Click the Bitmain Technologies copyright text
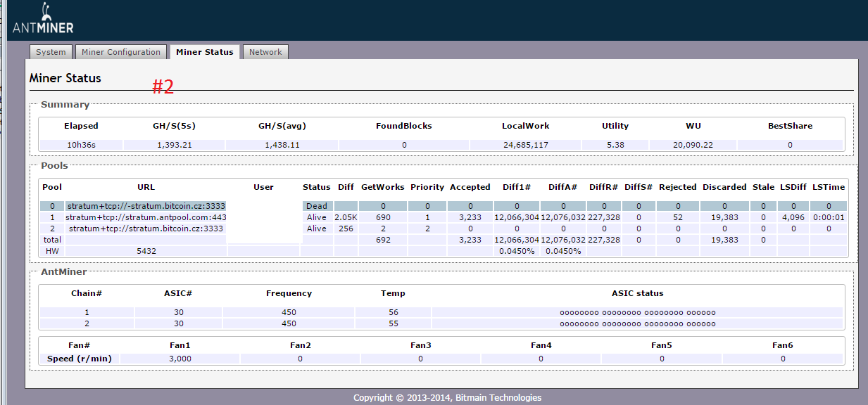868x405 pixels. click(x=448, y=397)
